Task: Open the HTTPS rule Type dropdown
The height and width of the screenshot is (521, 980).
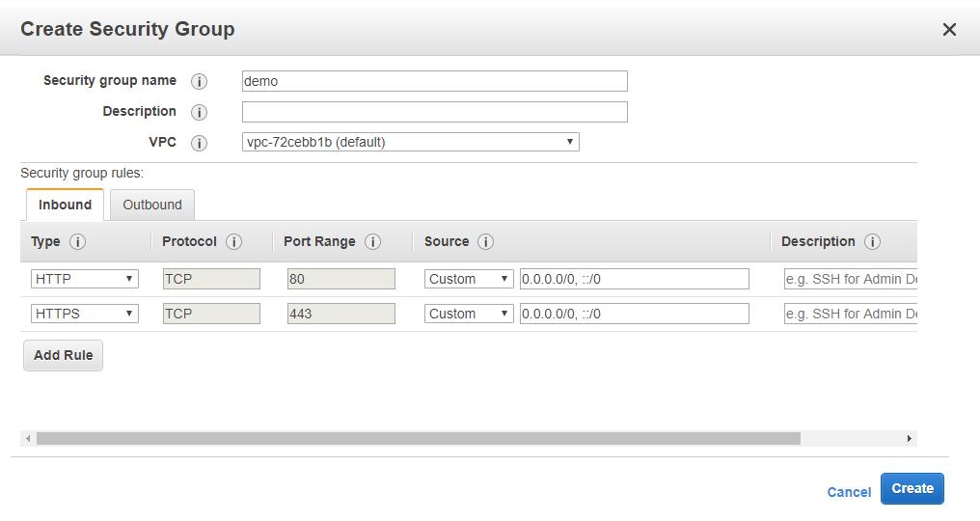Action: pos(85,314)
